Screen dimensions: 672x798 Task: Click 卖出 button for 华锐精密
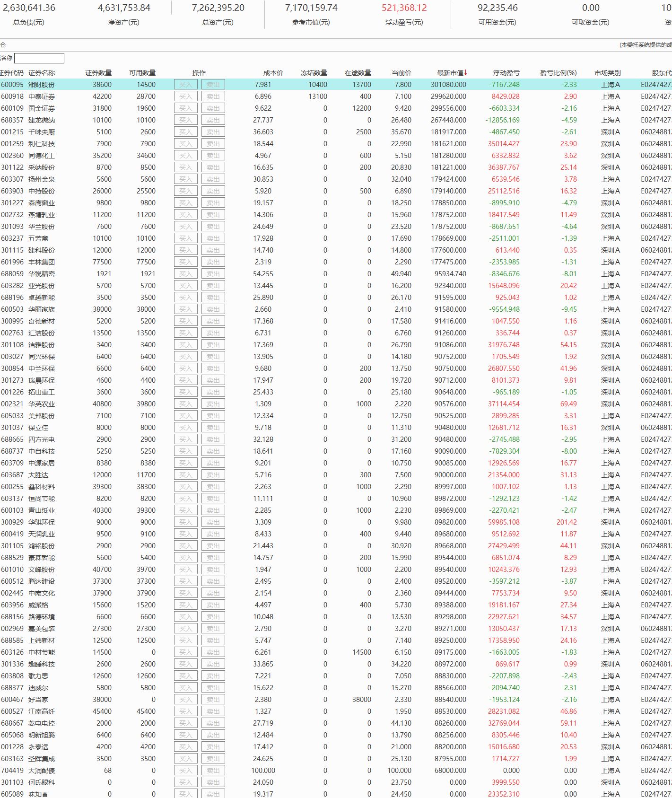click(x=213, y=274)
